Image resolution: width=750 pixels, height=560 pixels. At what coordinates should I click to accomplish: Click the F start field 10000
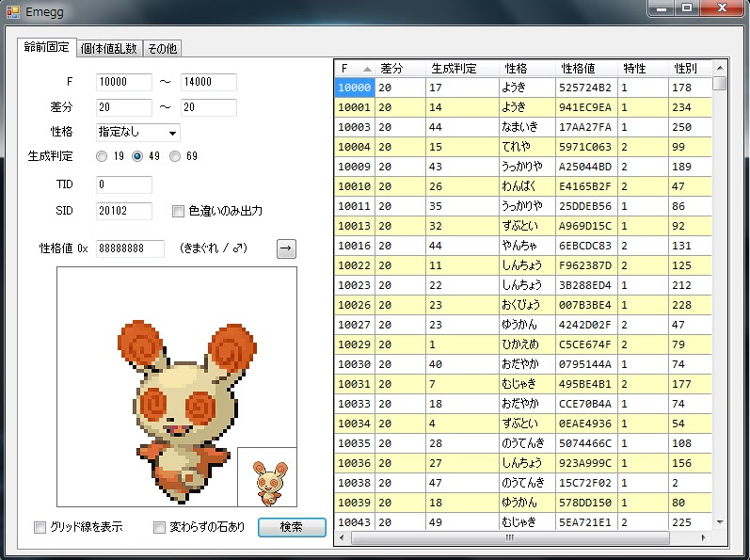[124, 82]
